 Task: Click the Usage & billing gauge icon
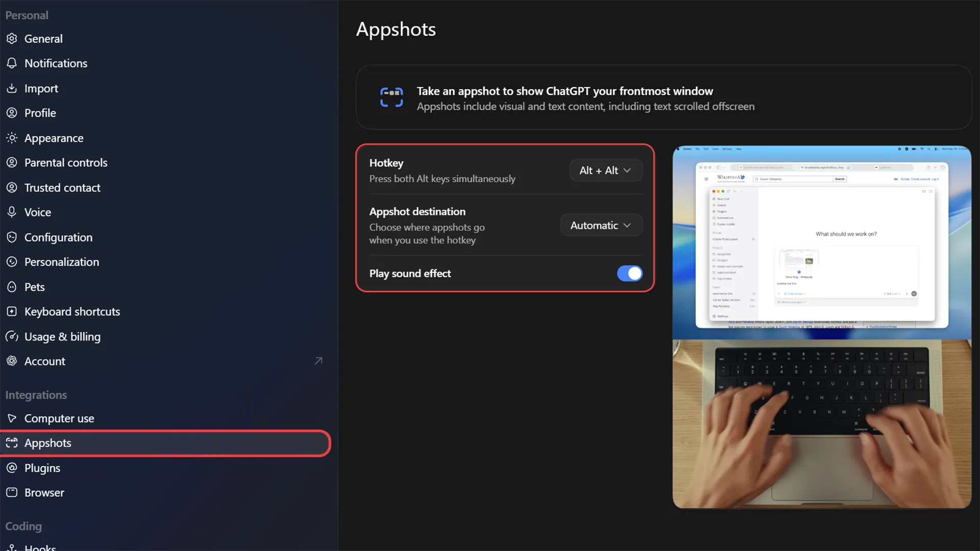coord(12,337)
